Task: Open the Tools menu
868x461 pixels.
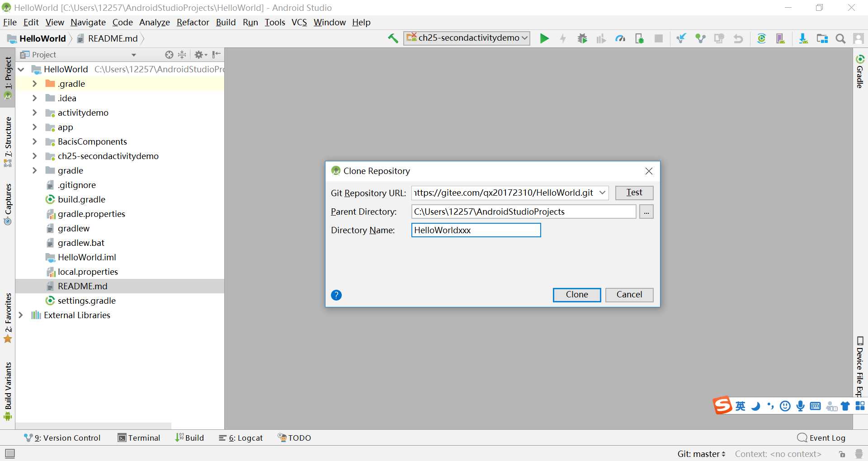Action: (x=275, y=22)
